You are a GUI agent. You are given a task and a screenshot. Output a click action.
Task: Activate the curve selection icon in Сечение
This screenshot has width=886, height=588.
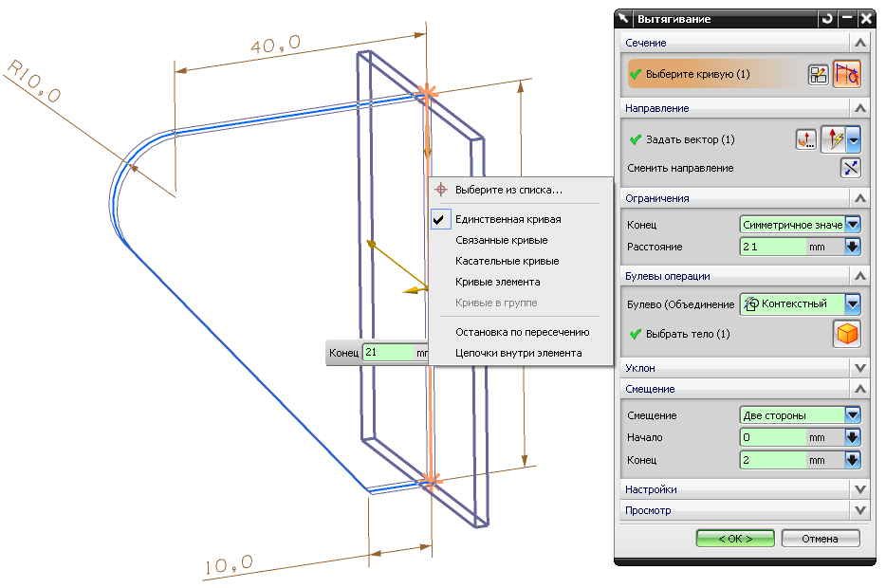tap(846, 74)
